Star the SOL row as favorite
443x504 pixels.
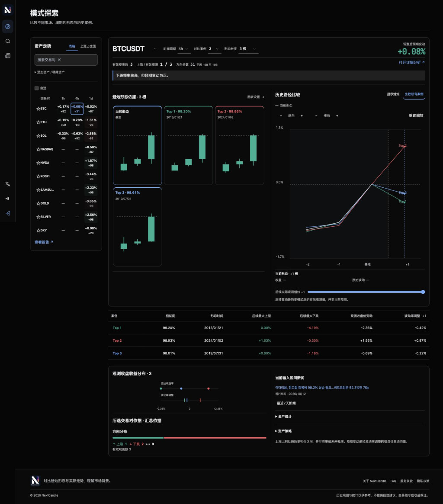click(x=38, y=136)
